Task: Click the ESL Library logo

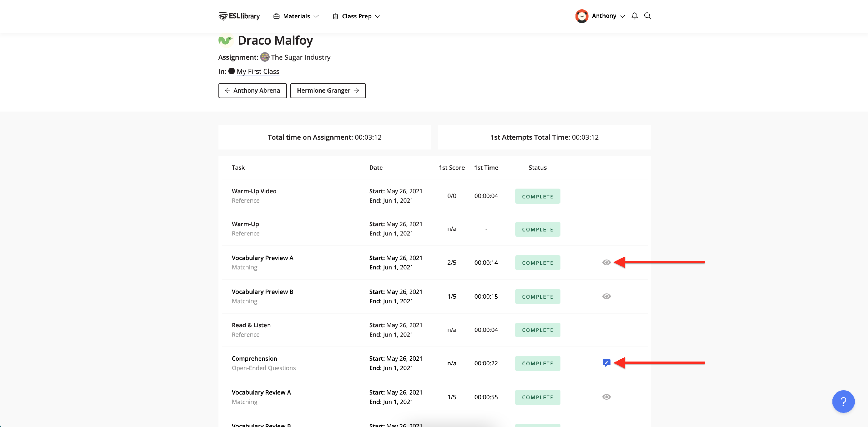Action: (x=239, y=16)
